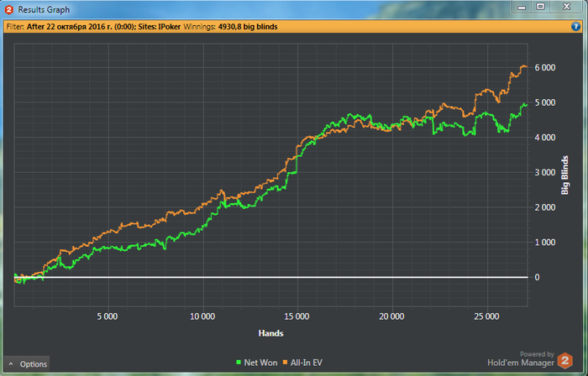Expand the Options panel
588x376 pixels.
[27, 363]
